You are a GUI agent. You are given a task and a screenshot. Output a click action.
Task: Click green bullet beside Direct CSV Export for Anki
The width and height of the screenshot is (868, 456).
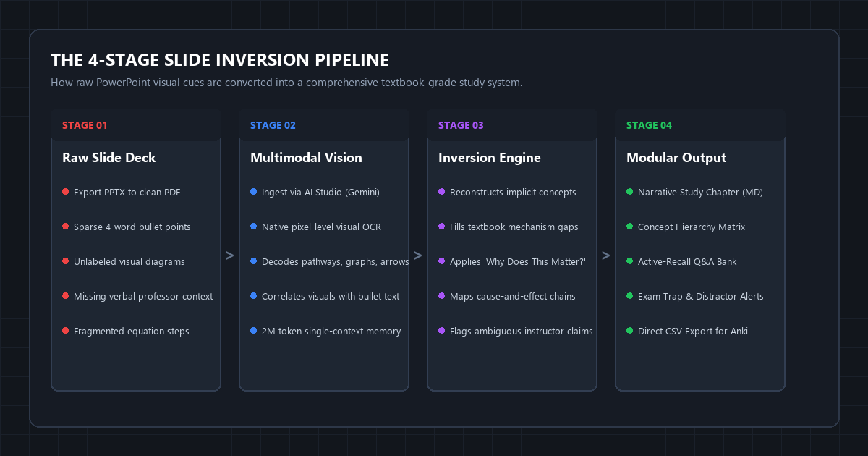[x=629, y=331]
